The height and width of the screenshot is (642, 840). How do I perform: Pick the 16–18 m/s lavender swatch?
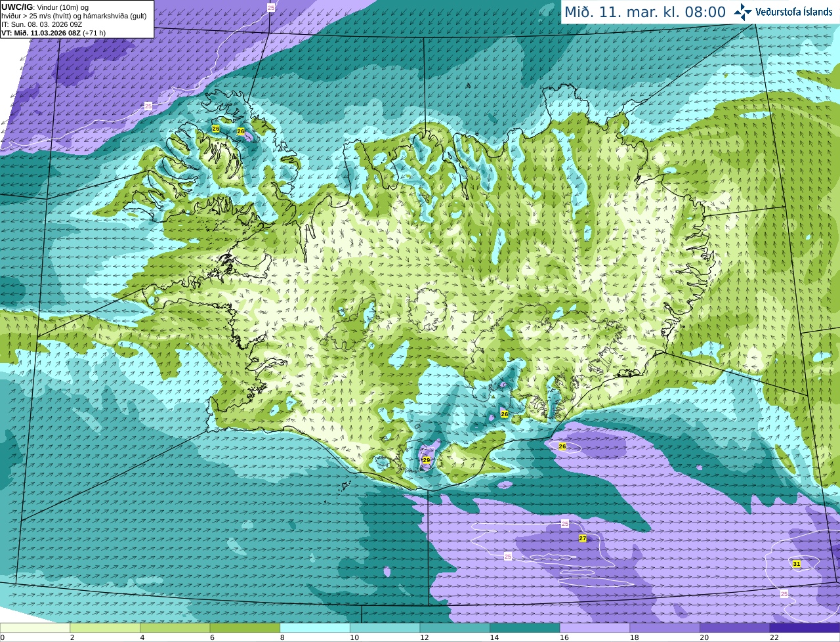click(595, 628)
